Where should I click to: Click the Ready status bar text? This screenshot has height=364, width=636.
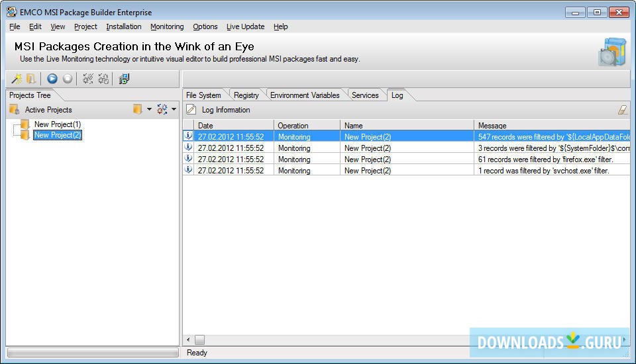[x=197, y=353]
